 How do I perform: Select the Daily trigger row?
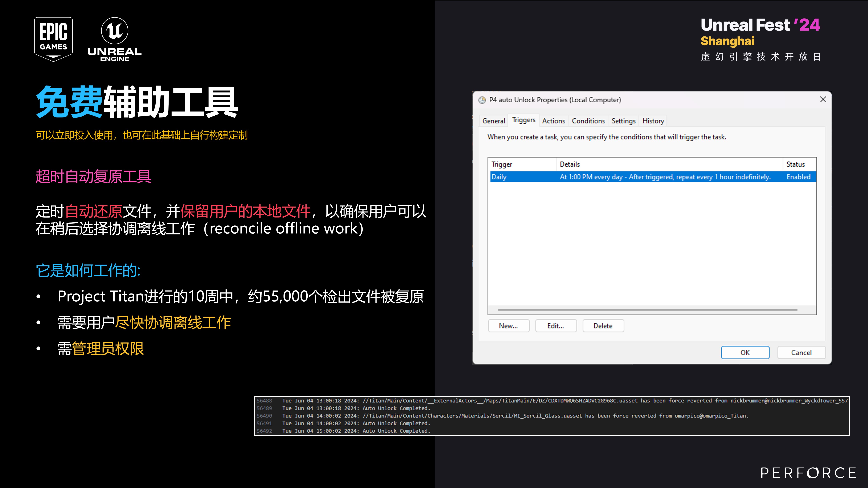coord(653,177)
